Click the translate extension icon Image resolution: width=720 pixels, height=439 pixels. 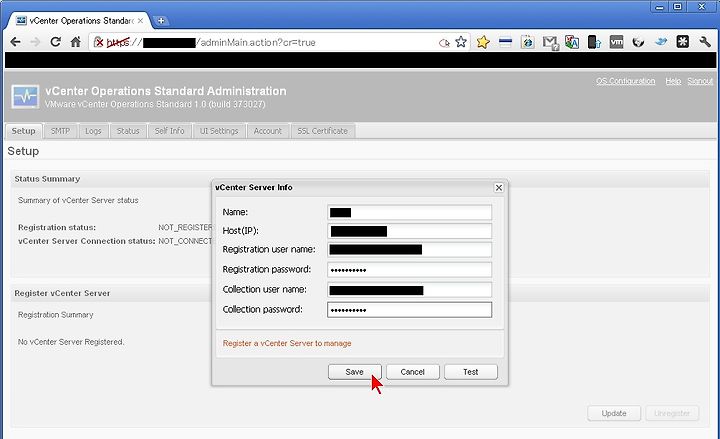pyautogui.click(x=572, y=42)
